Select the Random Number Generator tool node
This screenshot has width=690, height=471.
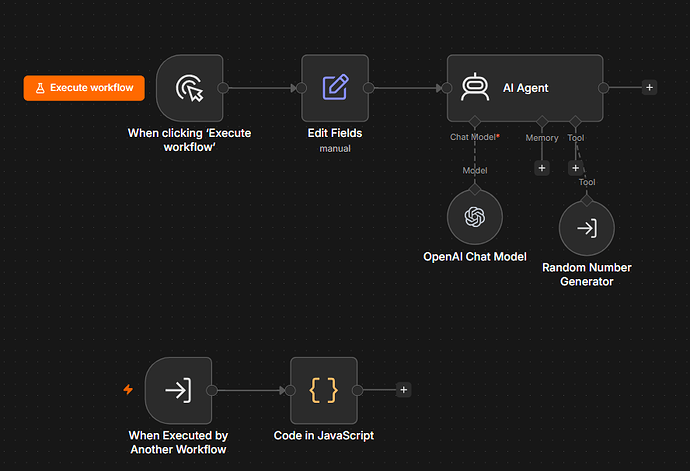tap(587, 228)
